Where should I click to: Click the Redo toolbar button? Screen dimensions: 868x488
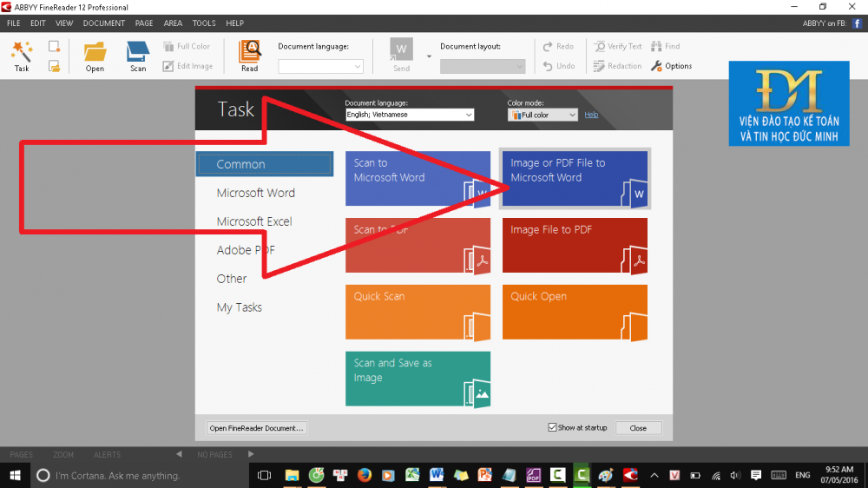pos(558,47)
